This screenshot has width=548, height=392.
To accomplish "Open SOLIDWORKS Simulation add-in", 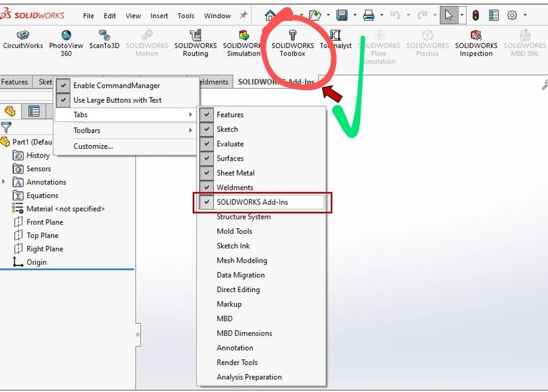I will point(243,43).
